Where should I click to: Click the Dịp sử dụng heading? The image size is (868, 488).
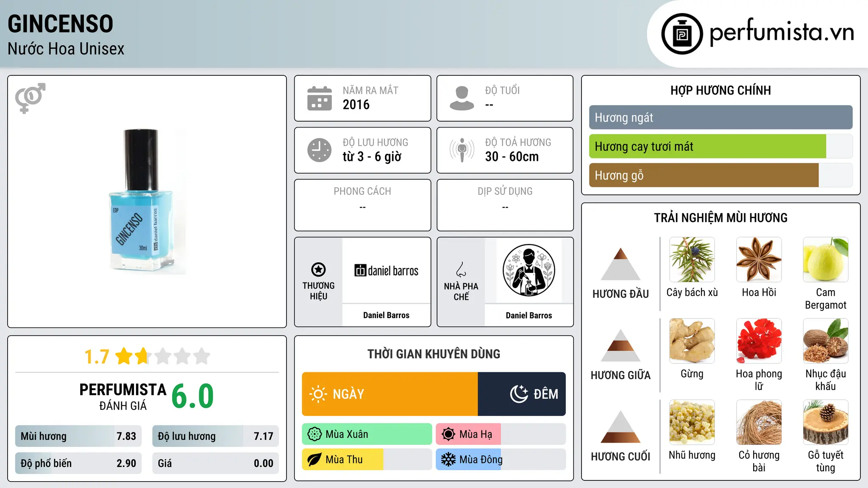pos(505,191)
